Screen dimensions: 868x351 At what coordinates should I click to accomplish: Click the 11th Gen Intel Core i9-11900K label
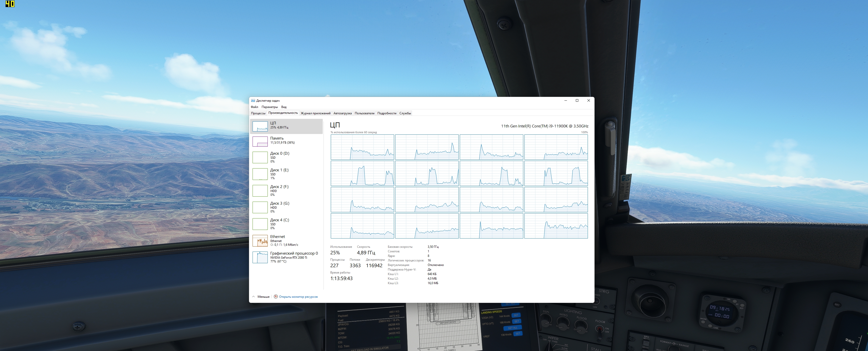[x=545, y=126]
